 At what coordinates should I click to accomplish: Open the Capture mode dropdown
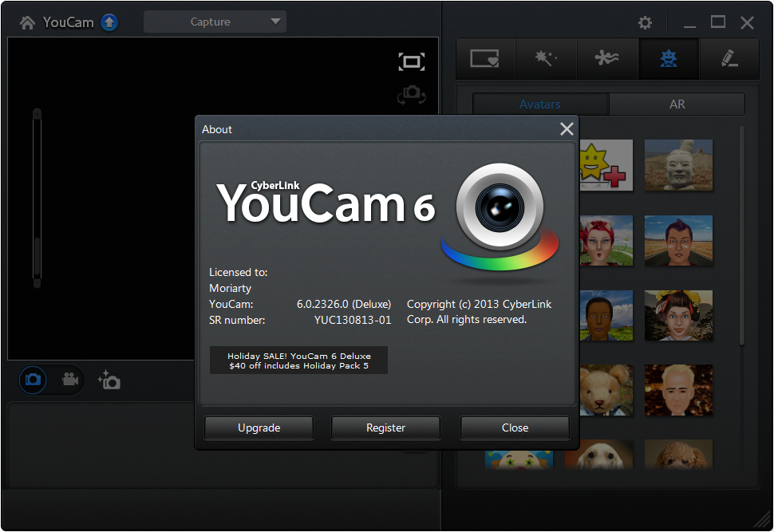215,22
